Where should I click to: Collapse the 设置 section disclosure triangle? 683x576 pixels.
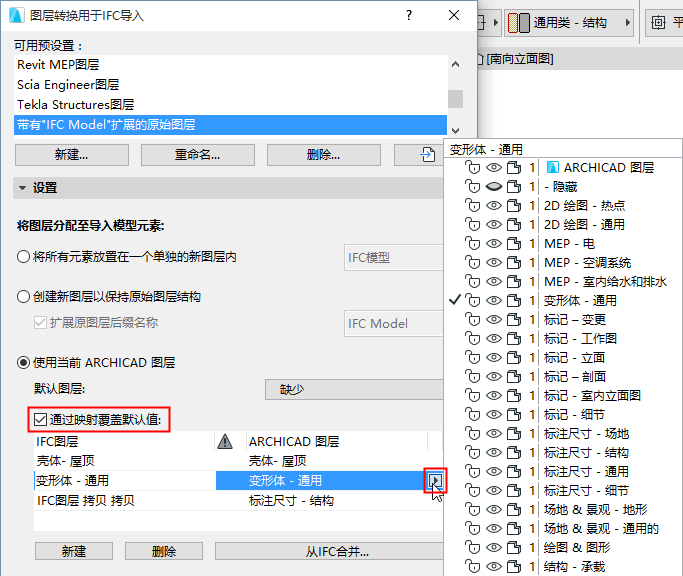(22, 188)
